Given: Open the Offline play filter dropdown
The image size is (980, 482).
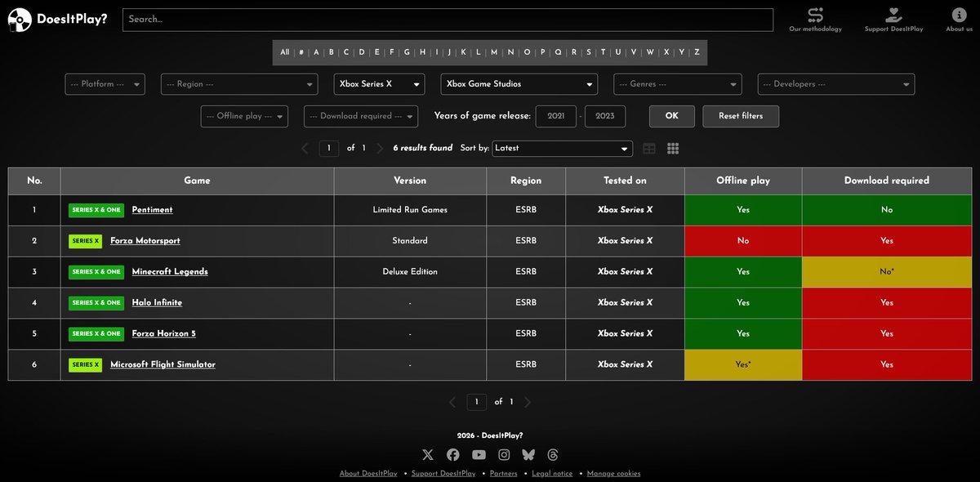Looking at the screenshot, I should (244, 116).
